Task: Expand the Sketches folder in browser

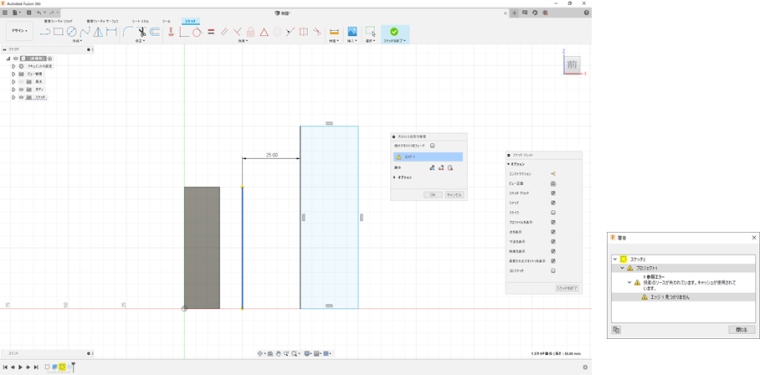Action: tap(14, 97)
